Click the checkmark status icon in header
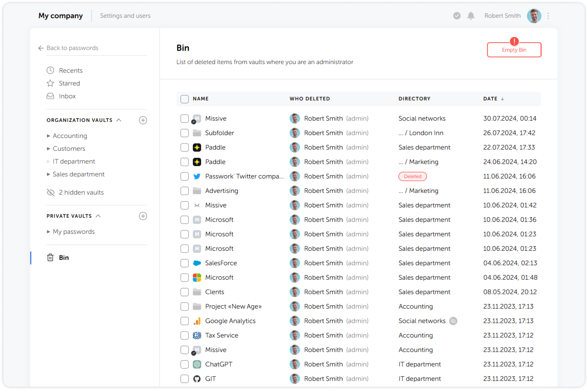588x390 pixels. coord(457,16)
